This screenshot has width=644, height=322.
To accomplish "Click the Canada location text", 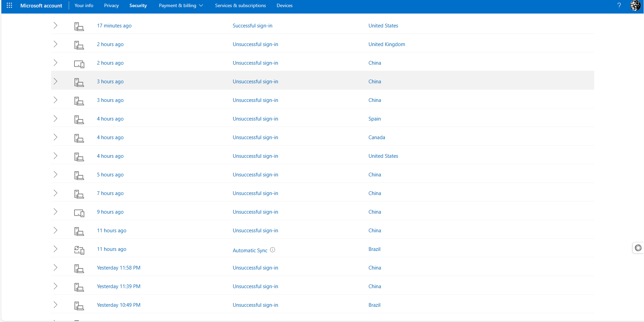I will click(377, 137).
